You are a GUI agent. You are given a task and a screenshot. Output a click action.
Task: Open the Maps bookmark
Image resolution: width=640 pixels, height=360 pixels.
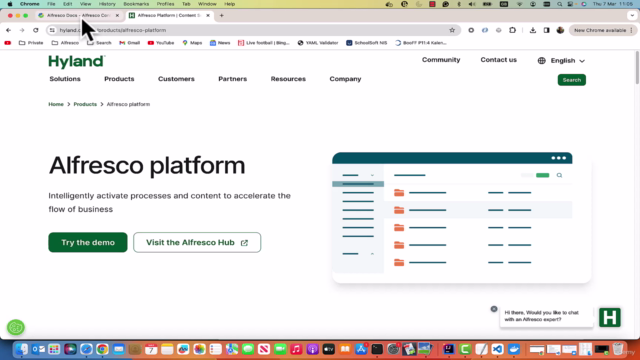(x=192, y=42)
